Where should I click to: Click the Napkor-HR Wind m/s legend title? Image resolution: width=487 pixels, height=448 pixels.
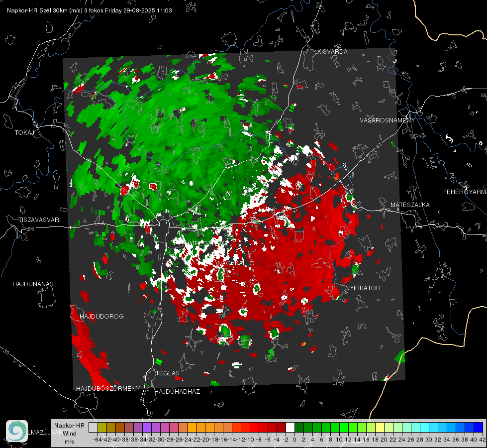coord(69,434)
